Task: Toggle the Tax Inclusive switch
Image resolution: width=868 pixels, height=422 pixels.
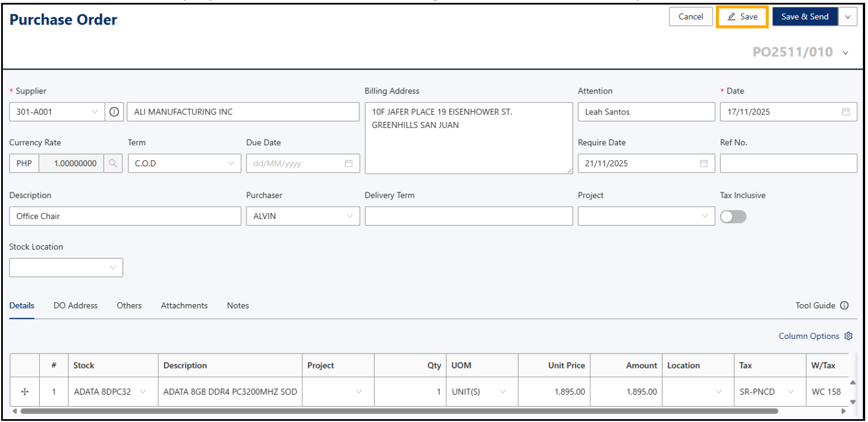Action: [733, 216]
